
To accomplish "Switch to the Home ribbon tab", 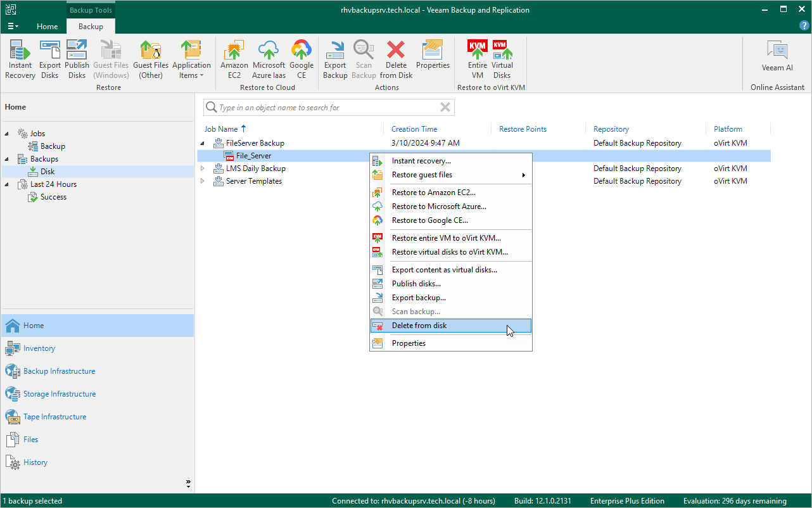I will [48, 27].
